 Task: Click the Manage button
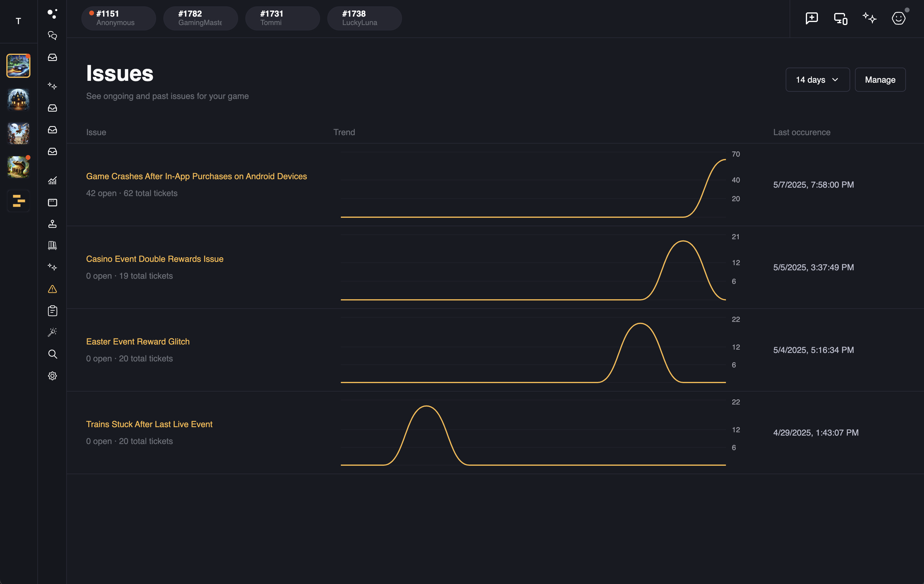pyautogui.click(x=880, y=79)
